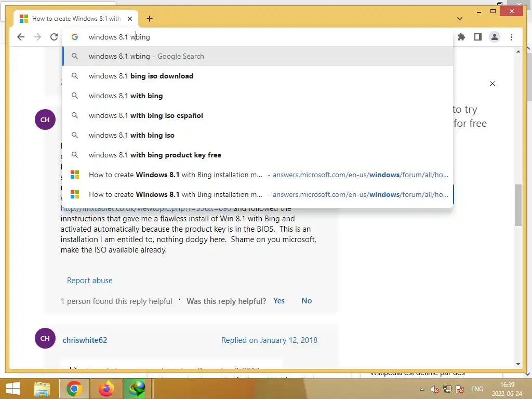
Task: Reload the page with the refresh icon
Action: point(54,37)
